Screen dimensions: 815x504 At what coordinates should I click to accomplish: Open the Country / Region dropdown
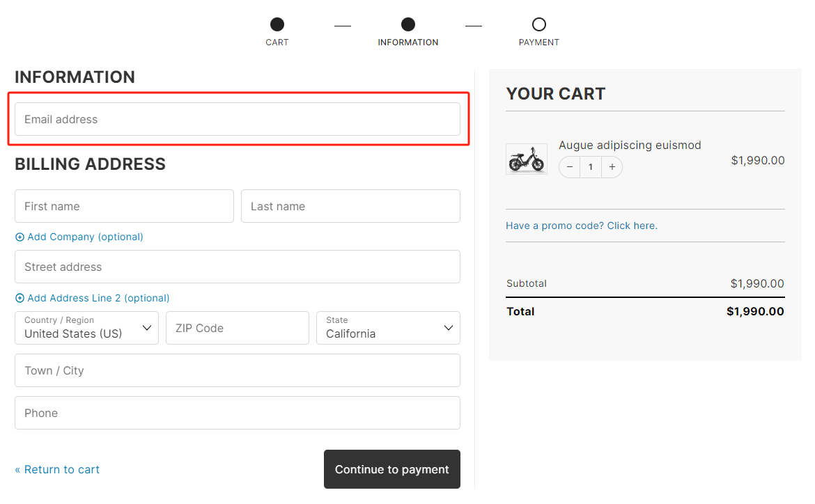pyautogui.click(x=86, y=328)
